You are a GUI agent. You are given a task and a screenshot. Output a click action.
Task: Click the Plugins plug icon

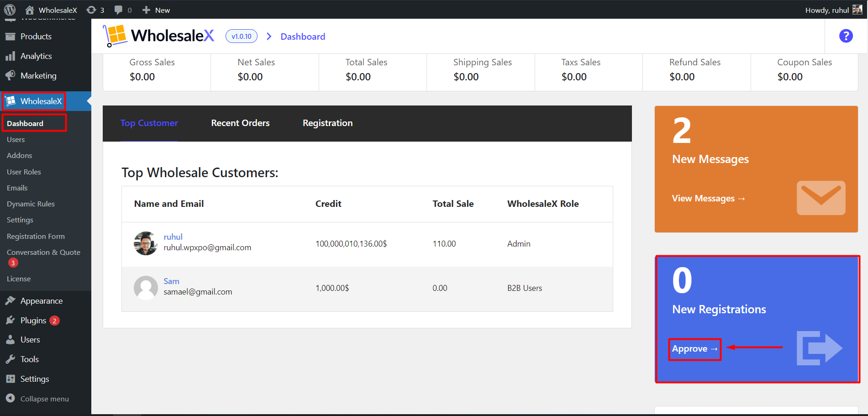click(x=10, y=320)
